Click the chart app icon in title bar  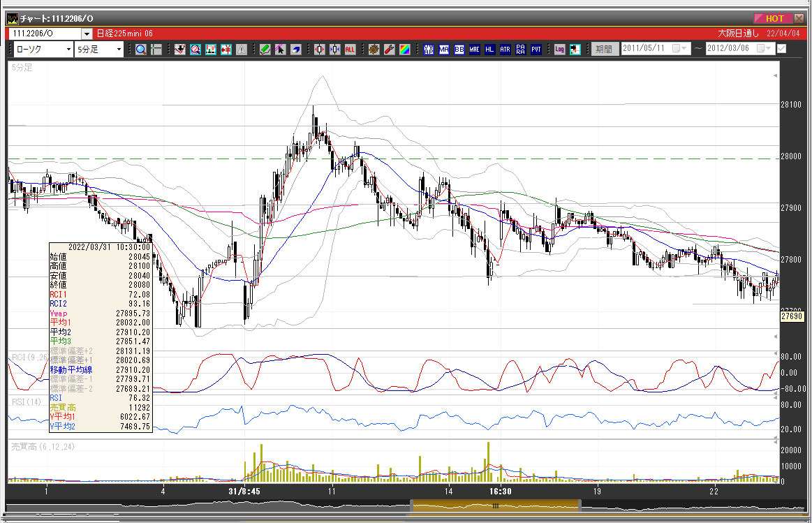(12, 19)
